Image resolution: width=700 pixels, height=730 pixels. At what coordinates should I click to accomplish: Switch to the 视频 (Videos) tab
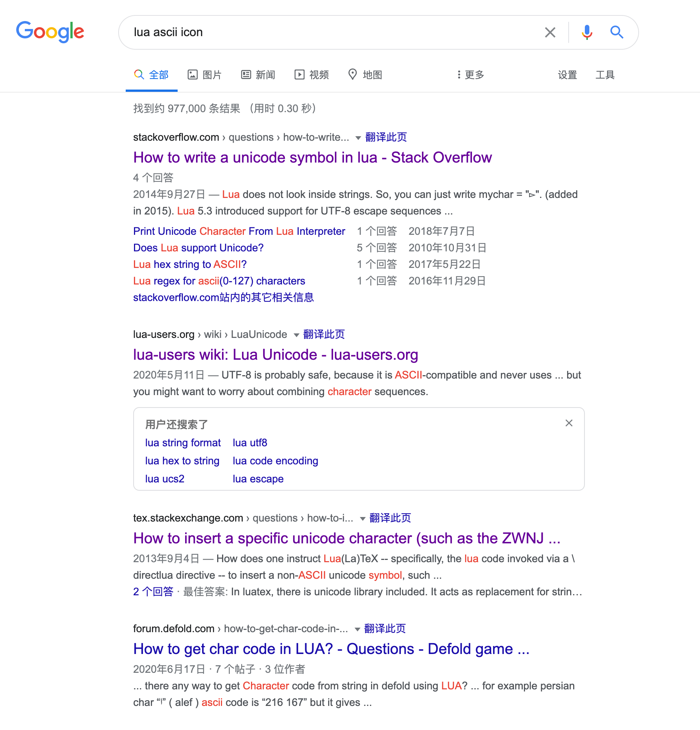coord(312,75)
